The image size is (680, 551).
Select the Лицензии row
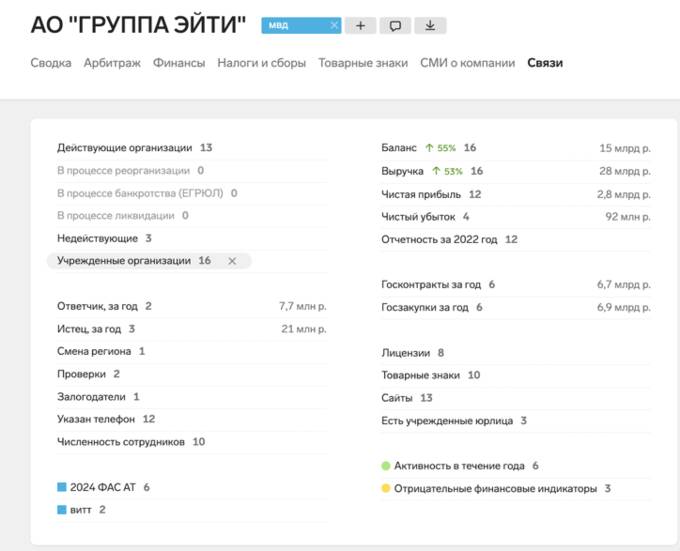click(x=516, y=353)
